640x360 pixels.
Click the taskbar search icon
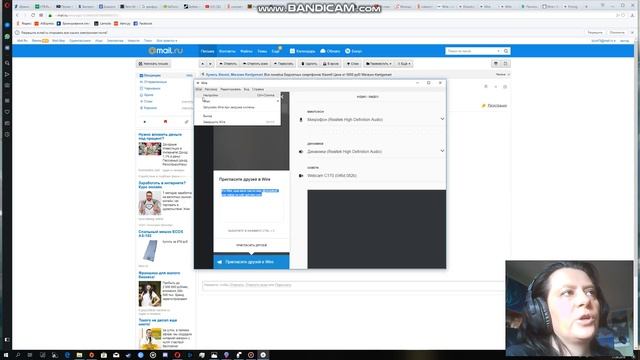point(18,355)
